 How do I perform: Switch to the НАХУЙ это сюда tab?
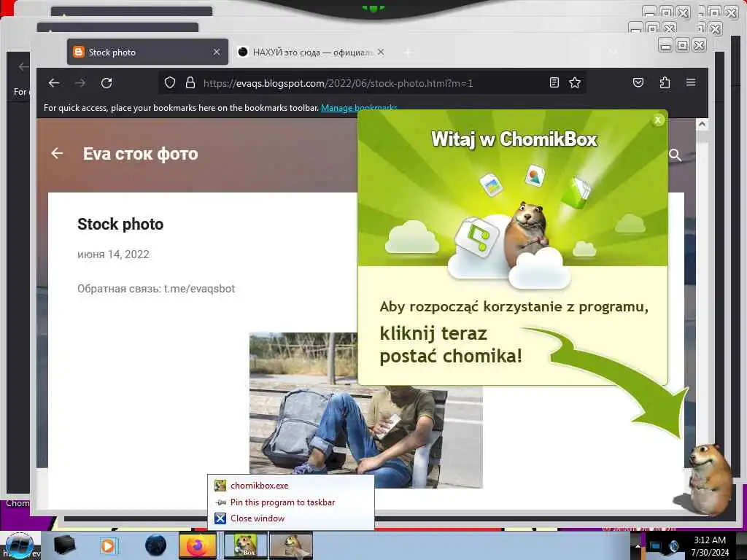tap(312, 52)
